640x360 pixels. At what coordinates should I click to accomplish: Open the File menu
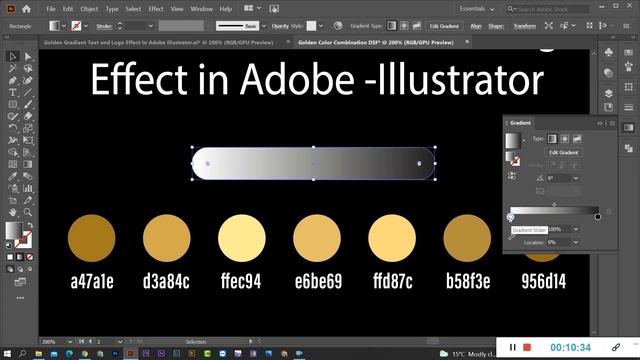click(x=51, y=9)
